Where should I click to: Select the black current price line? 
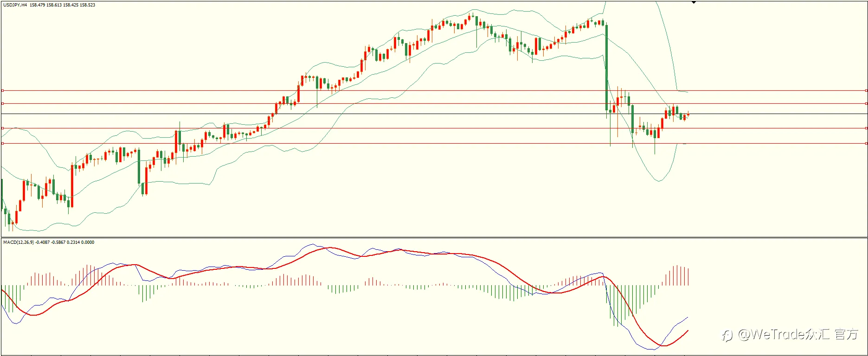pyautogui.click(x=434, y=114)
